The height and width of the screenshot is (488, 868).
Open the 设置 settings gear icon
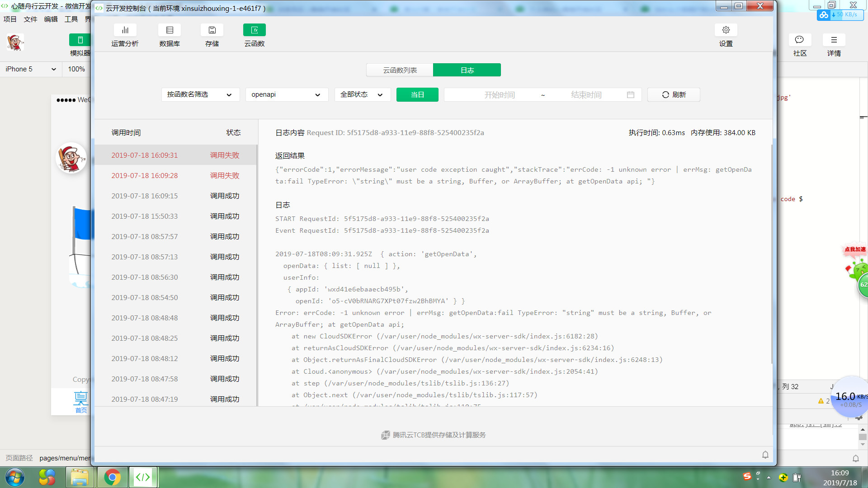point(726,30)
